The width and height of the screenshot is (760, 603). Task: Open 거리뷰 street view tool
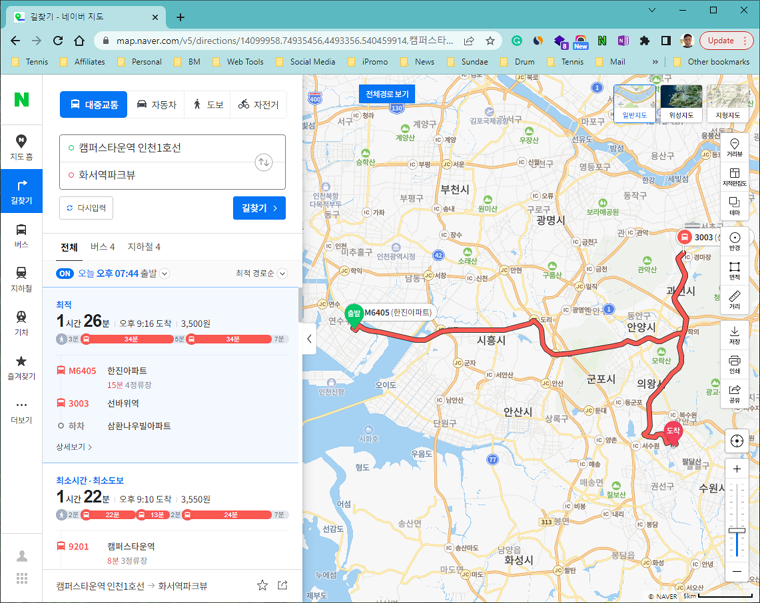(x=734, y=147)
